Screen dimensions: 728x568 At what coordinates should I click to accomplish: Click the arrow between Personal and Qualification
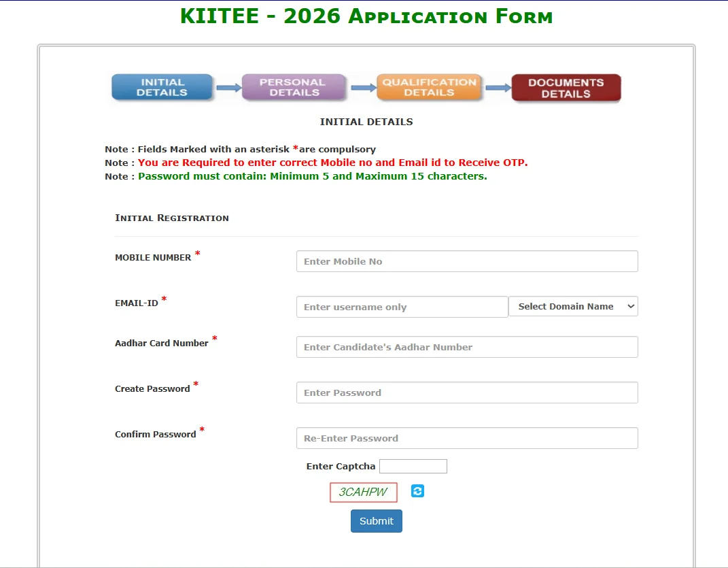click(x=362, y=88)
